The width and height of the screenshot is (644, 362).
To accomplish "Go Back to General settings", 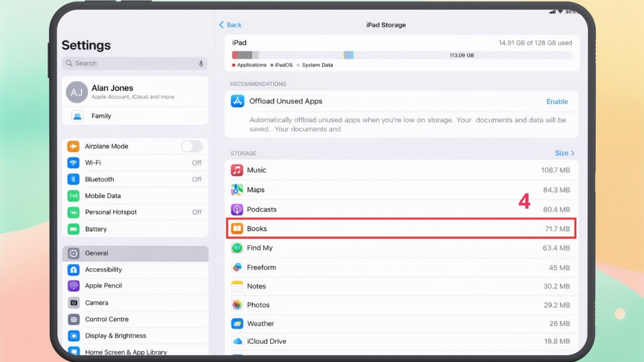I will (230, 25).
